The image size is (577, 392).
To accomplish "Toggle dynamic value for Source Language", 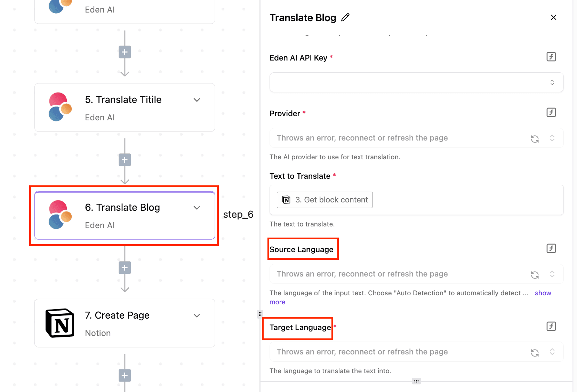I will click(x=551, y=248).
